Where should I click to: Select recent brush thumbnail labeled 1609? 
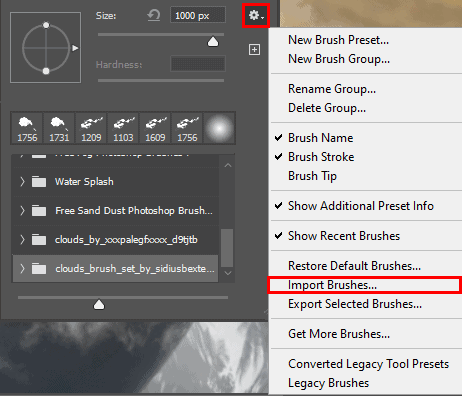click(x=155, y=128)
